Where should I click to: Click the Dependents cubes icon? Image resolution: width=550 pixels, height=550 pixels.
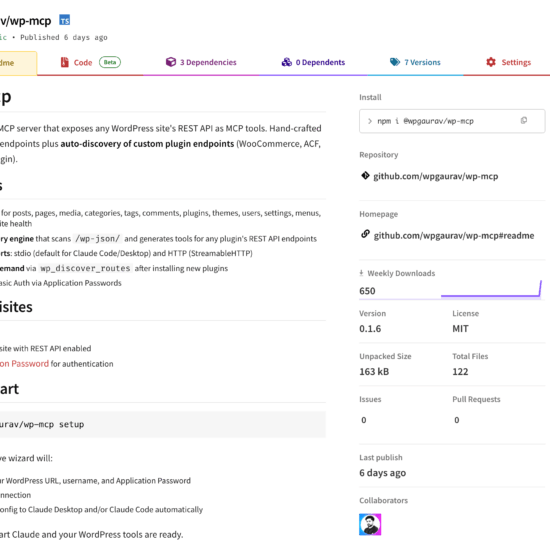[x=287, y=62]
